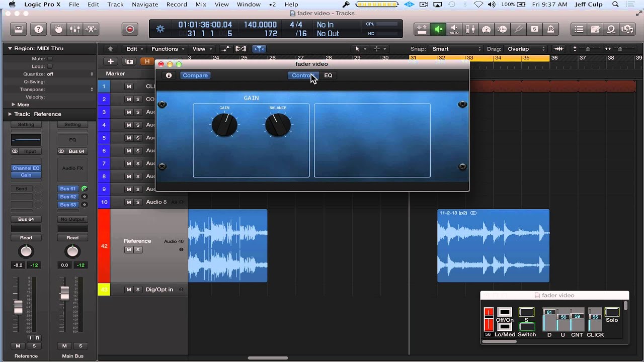This screenshot has height=362, width=644.
Task: Mute track 1
Action: point(129,86)
